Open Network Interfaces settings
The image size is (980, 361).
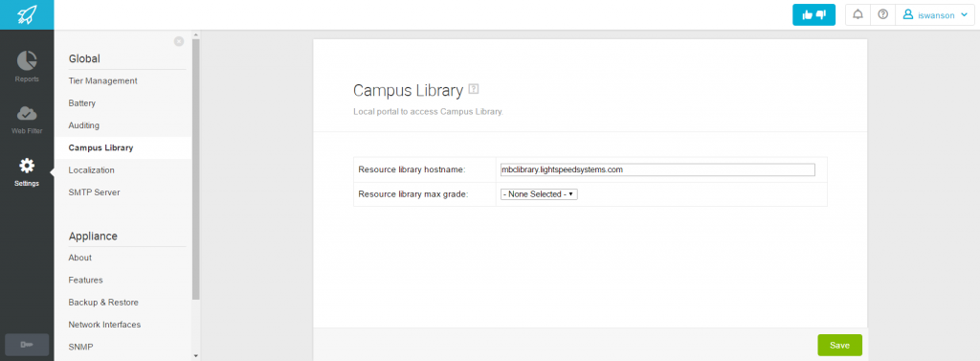[104, 325]
